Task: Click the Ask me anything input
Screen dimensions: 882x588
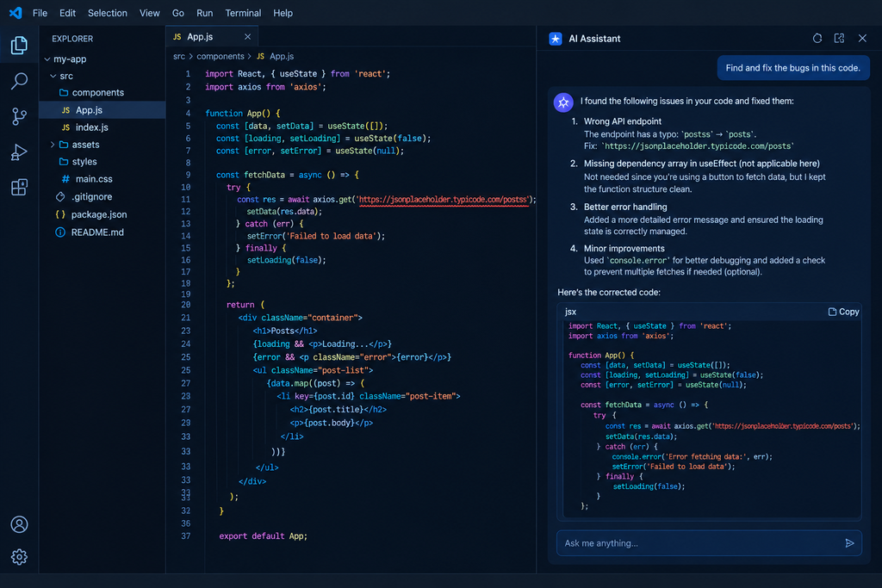Action: coord(709,543)
